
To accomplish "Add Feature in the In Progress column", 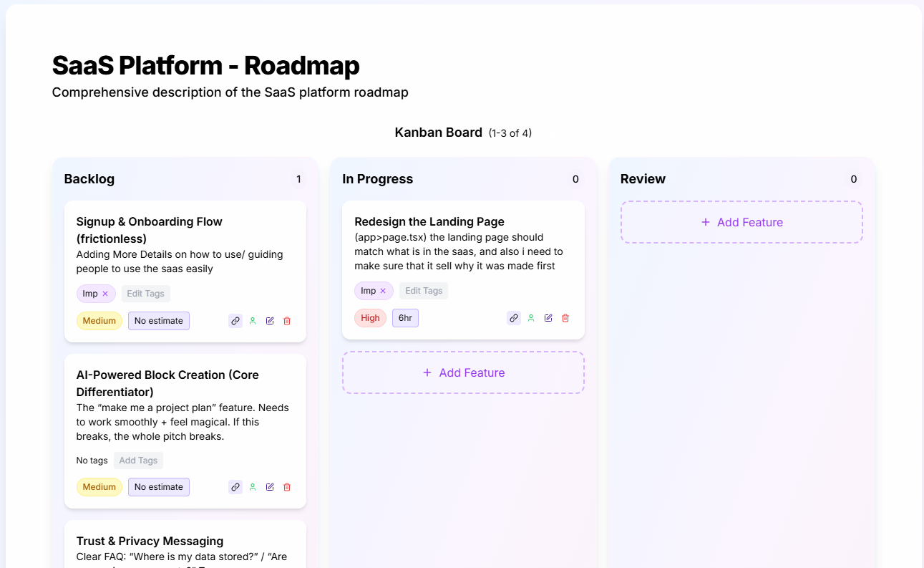I will pos(464,372).
